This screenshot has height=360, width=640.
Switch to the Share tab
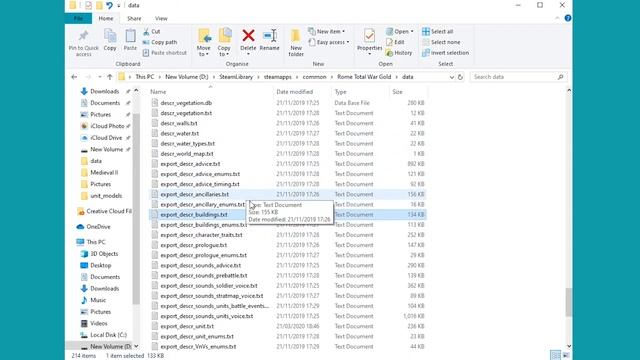(x=134, y=18)
